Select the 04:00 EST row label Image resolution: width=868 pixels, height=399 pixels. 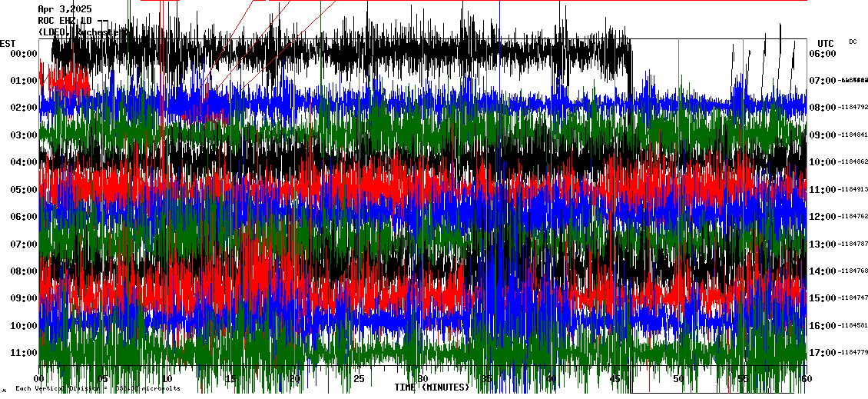pos(23,162)
